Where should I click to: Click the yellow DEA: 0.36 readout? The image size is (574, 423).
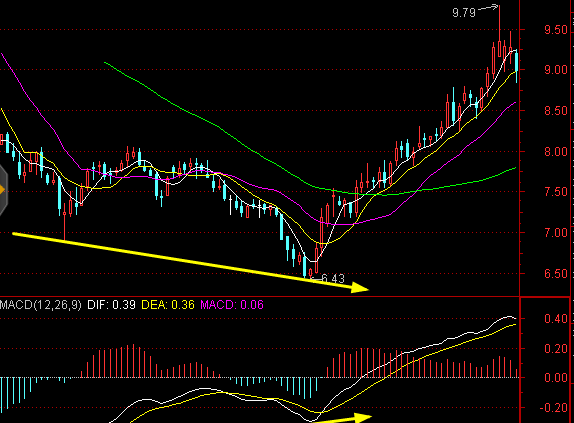pos(168,305)
